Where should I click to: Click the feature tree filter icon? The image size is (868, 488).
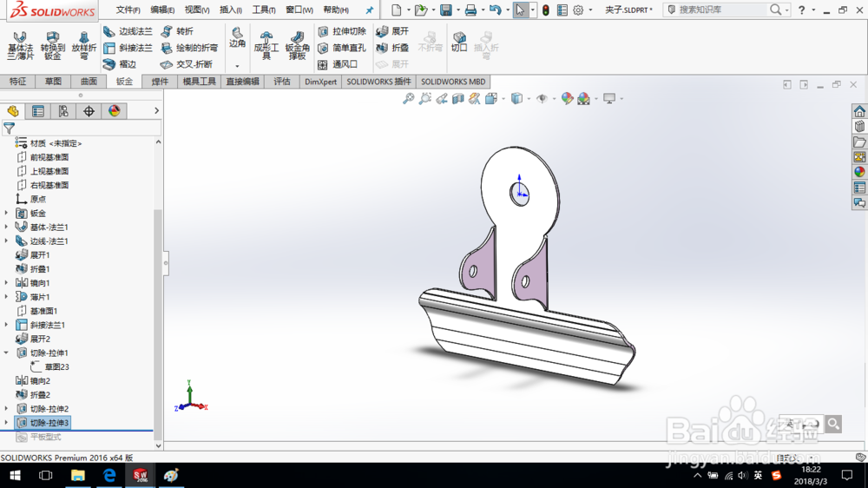pos(9,128)
